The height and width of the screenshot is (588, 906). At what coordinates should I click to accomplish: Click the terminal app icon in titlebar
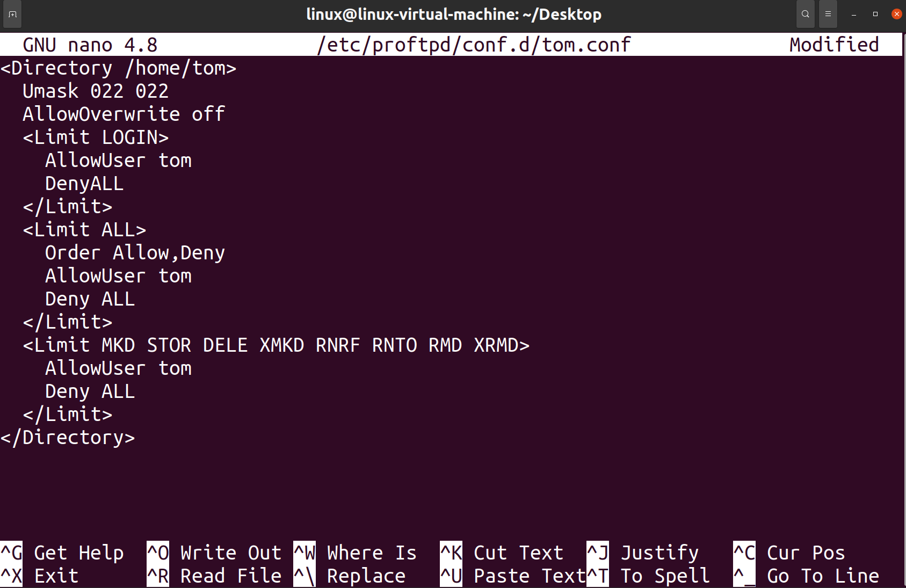[12, 14]
